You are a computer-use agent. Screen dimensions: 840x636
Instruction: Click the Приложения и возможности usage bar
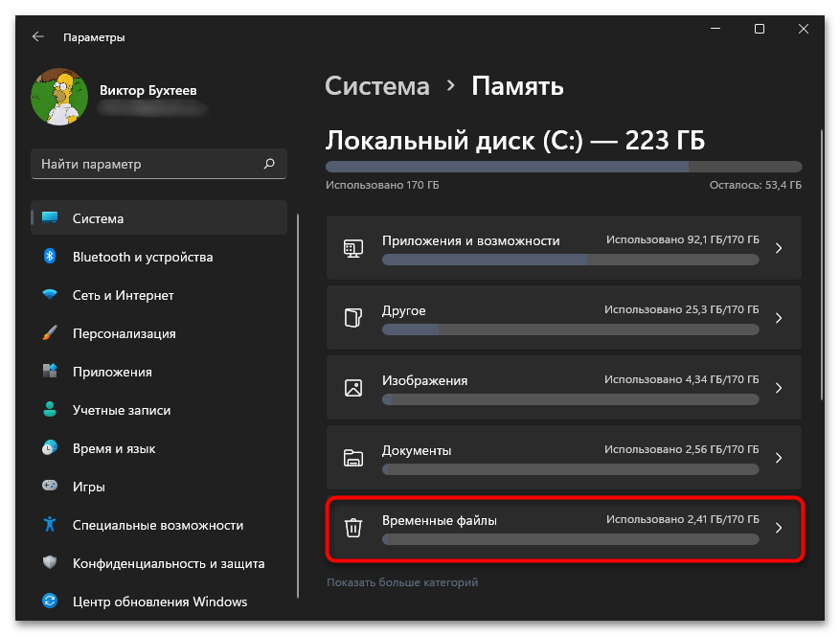pyautogui.click(x=571, y=260)
